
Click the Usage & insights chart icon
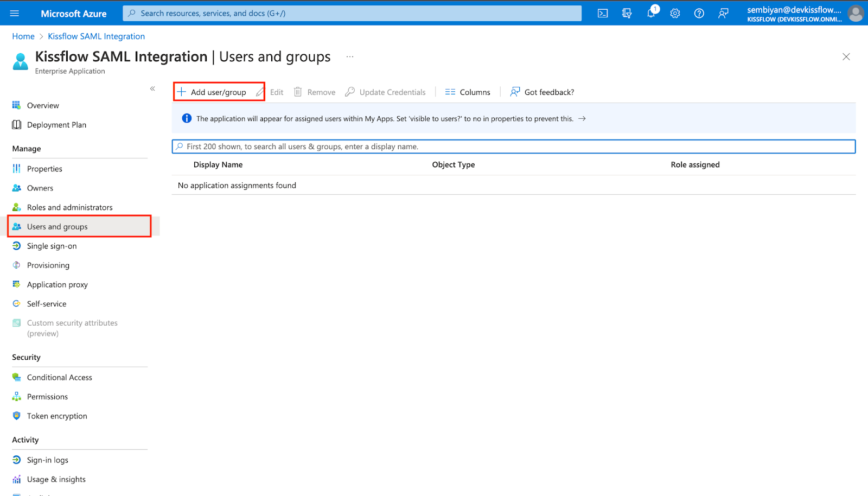coord(16,479)
